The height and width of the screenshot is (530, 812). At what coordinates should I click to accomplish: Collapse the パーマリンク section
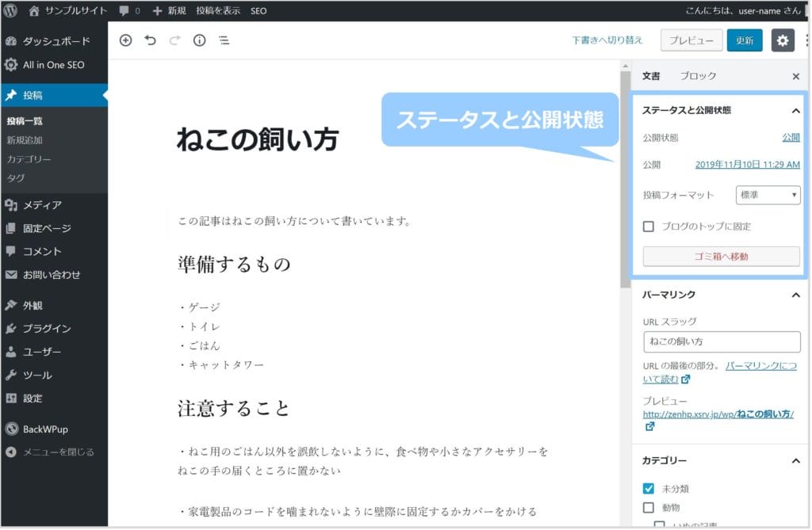coord(795,295)
